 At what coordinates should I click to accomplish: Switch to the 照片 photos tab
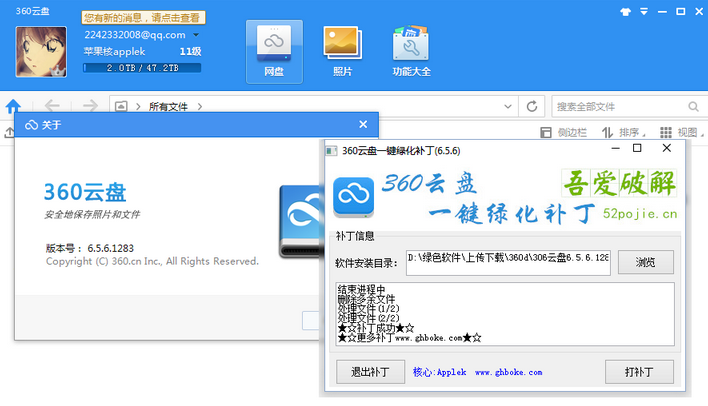[x=343, y=51]
